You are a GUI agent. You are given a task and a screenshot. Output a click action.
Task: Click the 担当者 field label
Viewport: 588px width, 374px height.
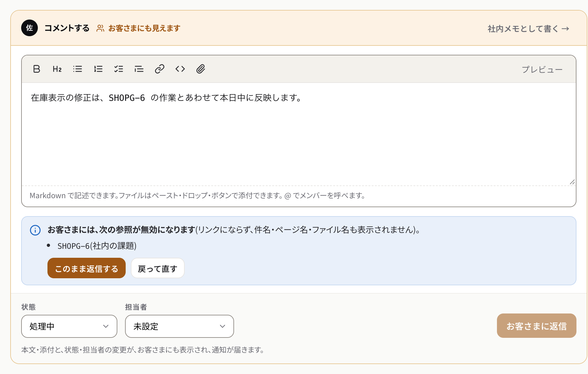[x=136, y=307]
